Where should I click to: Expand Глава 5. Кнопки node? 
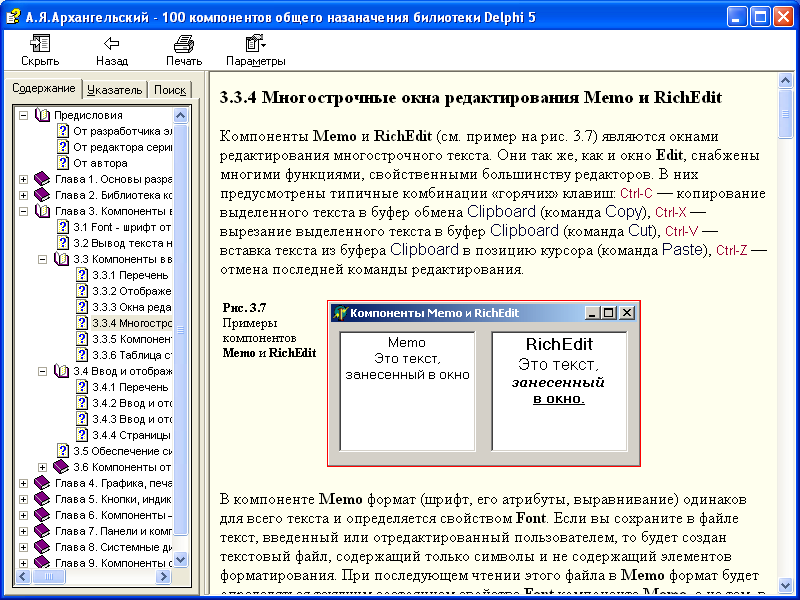(23, 499)
